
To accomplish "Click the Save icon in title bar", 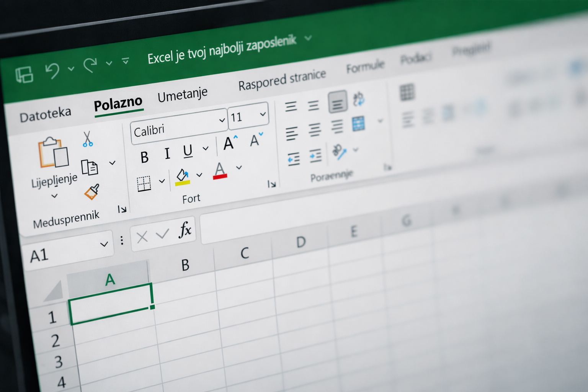I will point(24,75).
